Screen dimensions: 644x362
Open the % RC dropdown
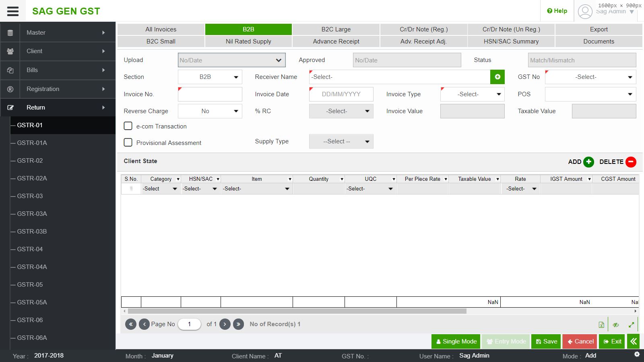pyautogui.click(x=341, y=111)
